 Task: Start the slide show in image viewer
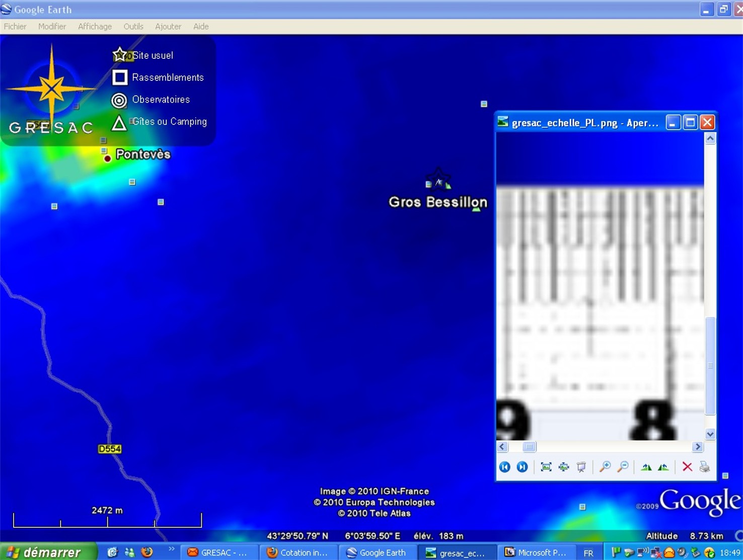pos(581,467)
